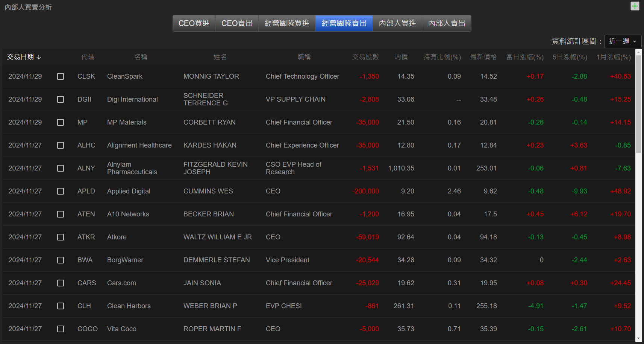The height and width of the screenshot is (344, 644).
Task: Click the 1,010.35 average price cell
Action: click(401, 168)
